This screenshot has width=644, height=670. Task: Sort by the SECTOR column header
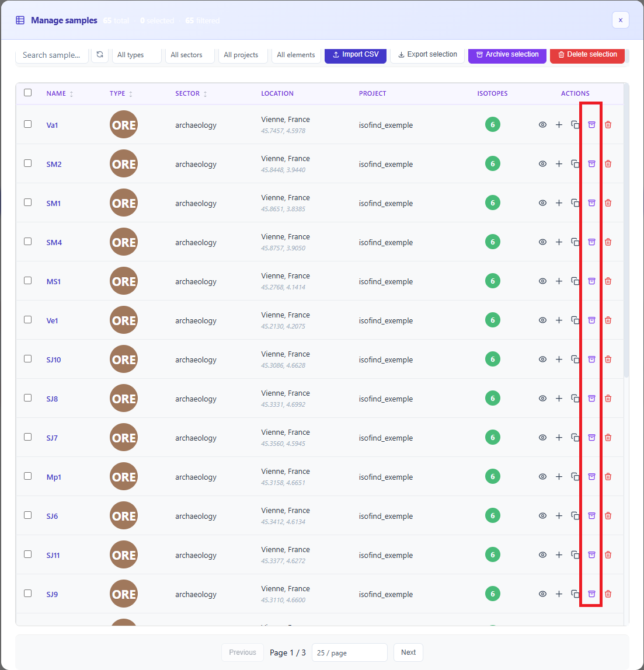point(192,93)
